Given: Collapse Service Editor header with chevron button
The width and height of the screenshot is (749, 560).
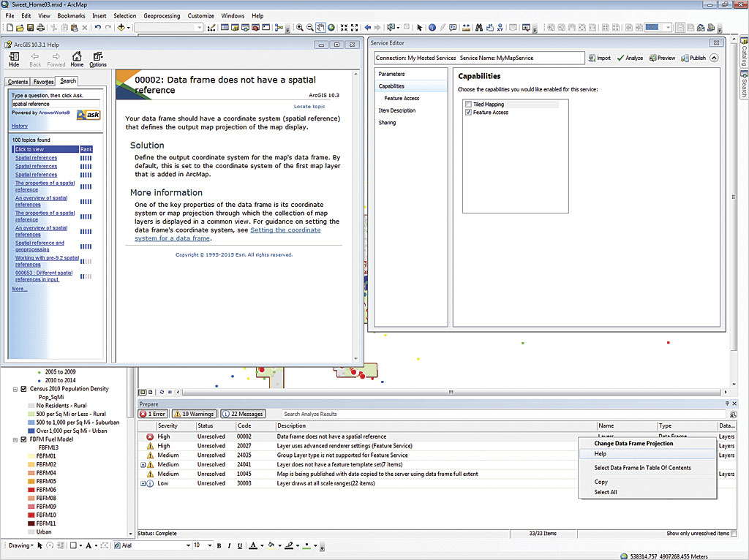Looking at the screenshot, I should point(714,58).
